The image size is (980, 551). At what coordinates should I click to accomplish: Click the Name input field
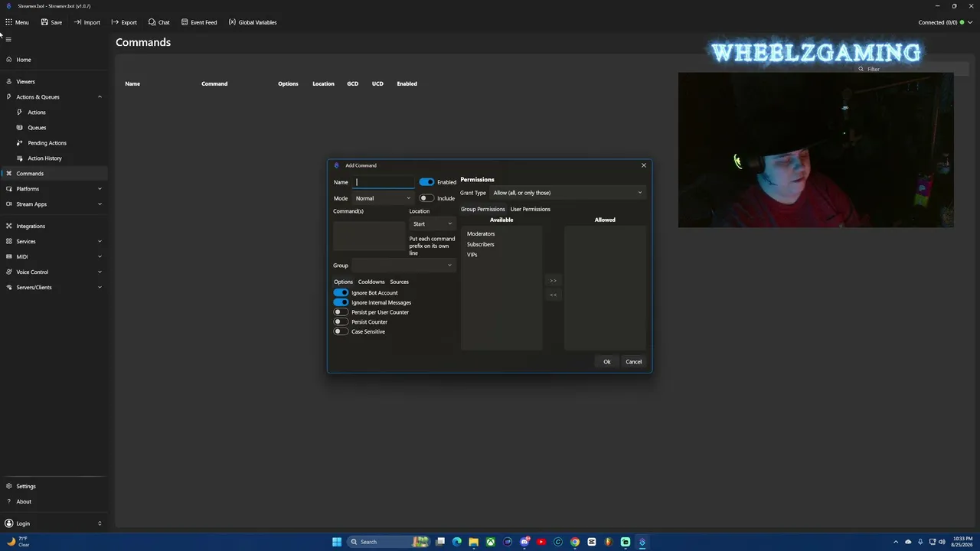click(x=383, y=182)
